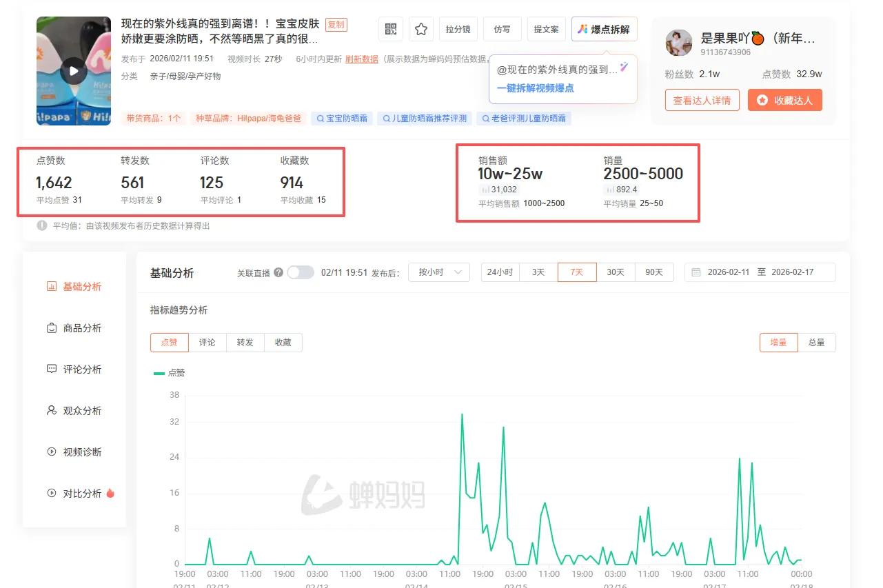
Task: Open 基础分析 in the sidebar
Action: tap(74, 287)
